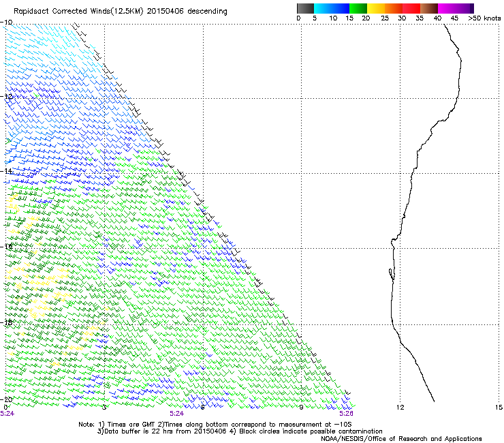Click the gray 0-5 knots color segment
Screen dimensions: 504x443
[305, 8]
